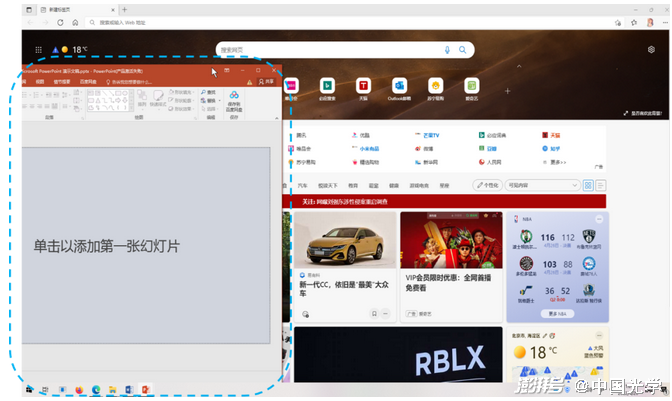The width and height of the screenshot is (672, 401).
Task: Click Firefox icon in the taskbar
Action: pos(79,388)
